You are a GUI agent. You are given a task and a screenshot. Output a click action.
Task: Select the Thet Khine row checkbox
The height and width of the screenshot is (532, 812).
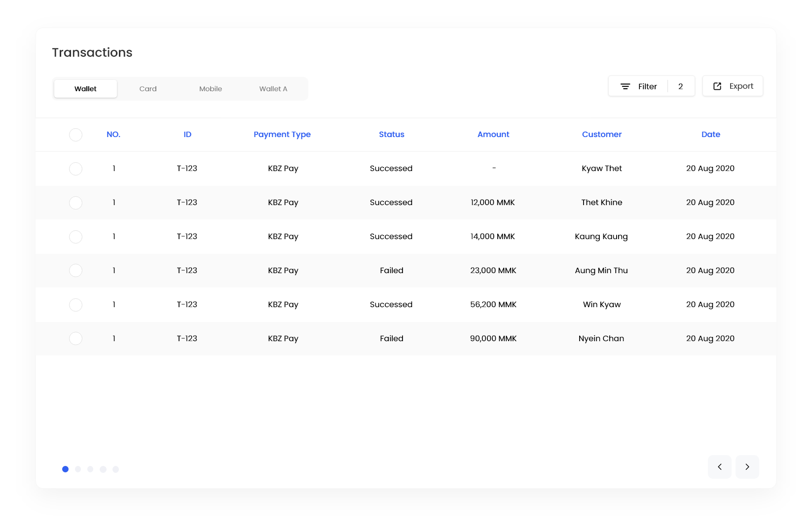(75, 203)
